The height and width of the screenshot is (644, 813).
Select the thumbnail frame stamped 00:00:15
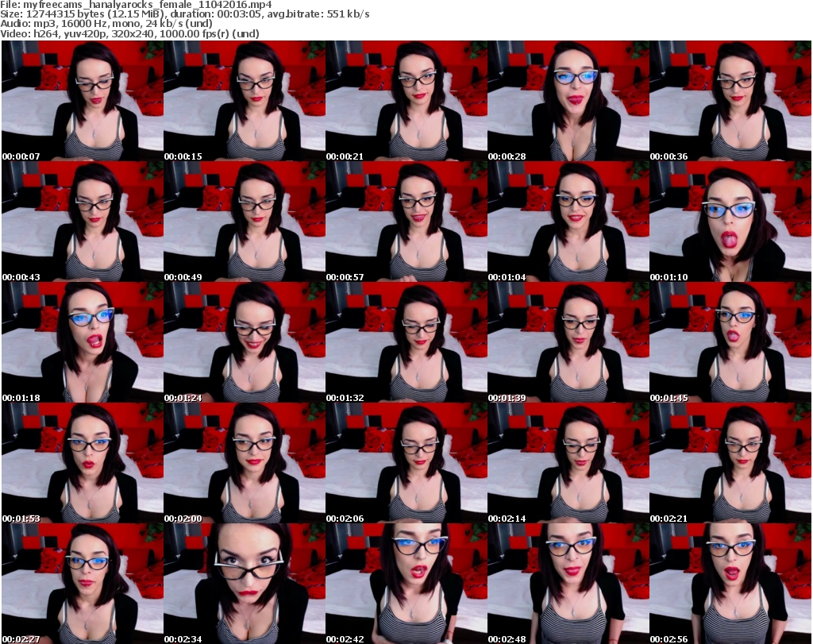(x=245, y=101)
